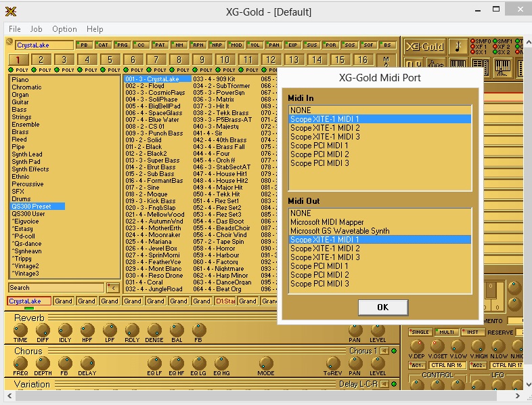Toggle the AC1 button
Viewport: 532px width, 405px height.
pyautogui.click(x=417, y=365)
